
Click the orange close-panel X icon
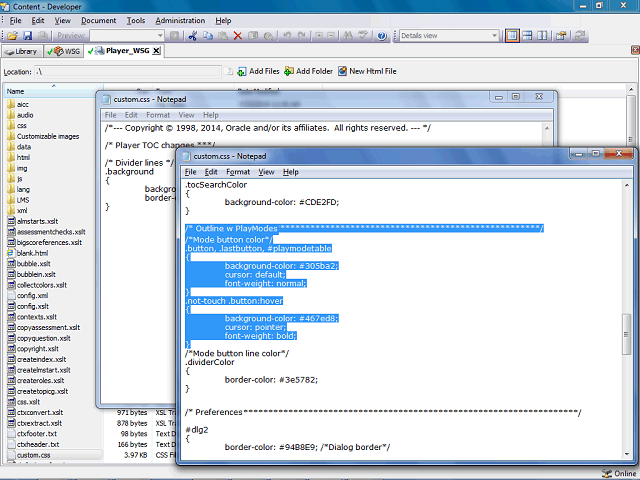pyautogui.click(x=635, y=50)
